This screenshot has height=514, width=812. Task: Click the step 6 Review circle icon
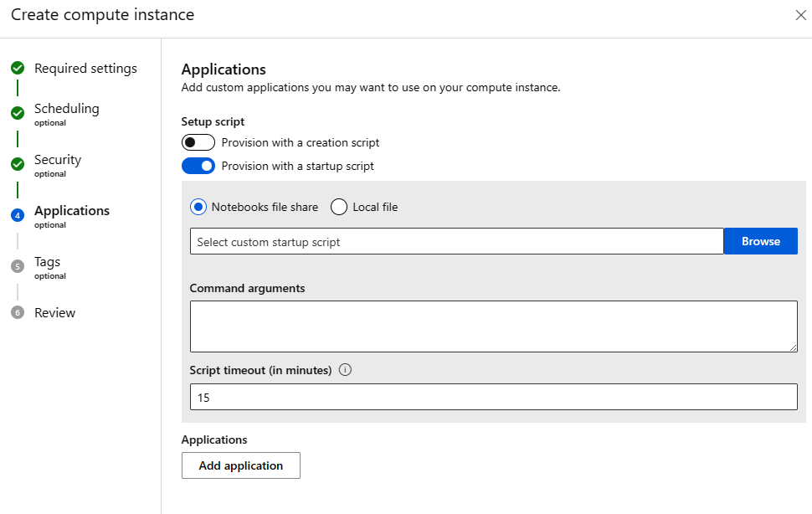point(18,312)
